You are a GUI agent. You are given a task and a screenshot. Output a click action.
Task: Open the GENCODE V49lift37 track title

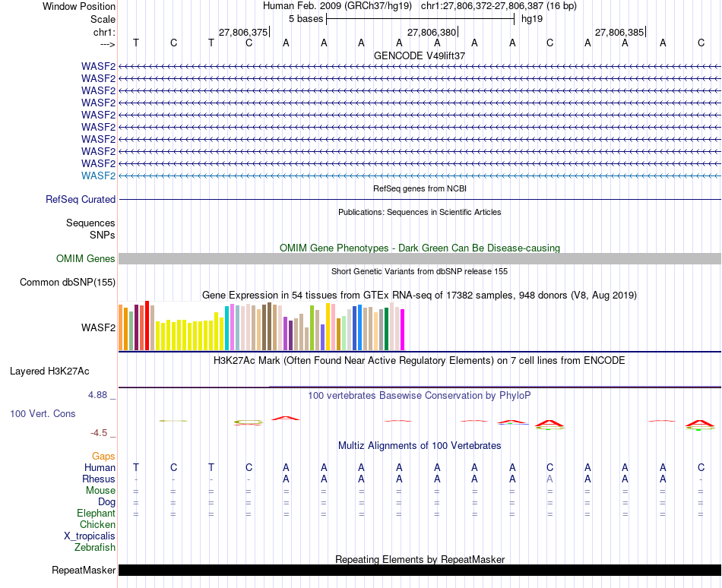(x=420, y=55)
